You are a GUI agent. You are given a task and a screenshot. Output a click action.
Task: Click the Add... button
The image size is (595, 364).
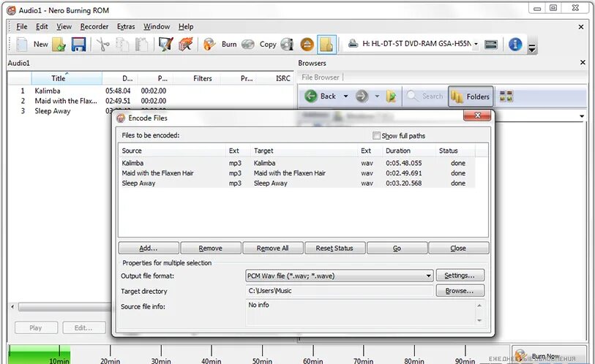149,248
